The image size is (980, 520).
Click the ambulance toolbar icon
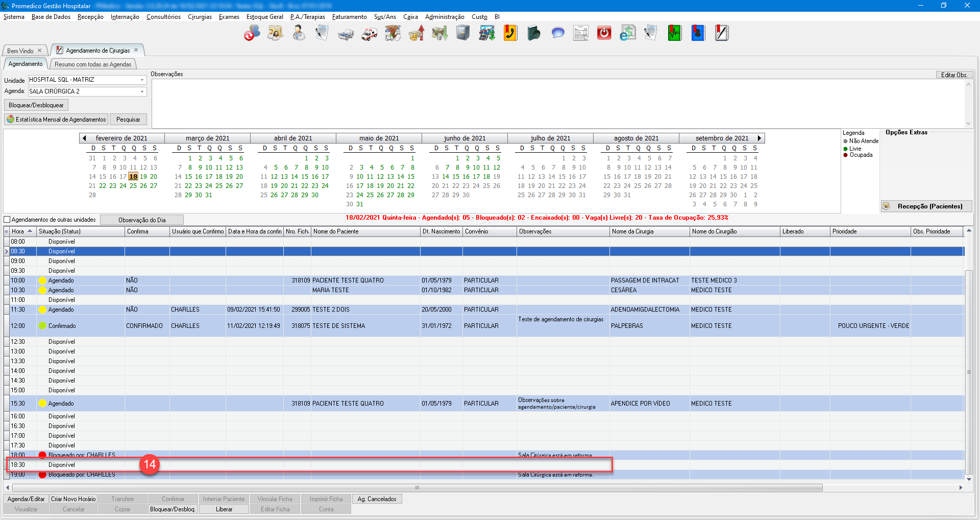point(369,34)
